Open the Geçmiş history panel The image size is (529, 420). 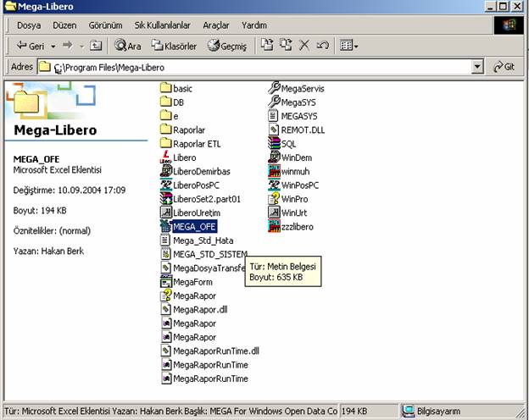click(x=227, y=46)
